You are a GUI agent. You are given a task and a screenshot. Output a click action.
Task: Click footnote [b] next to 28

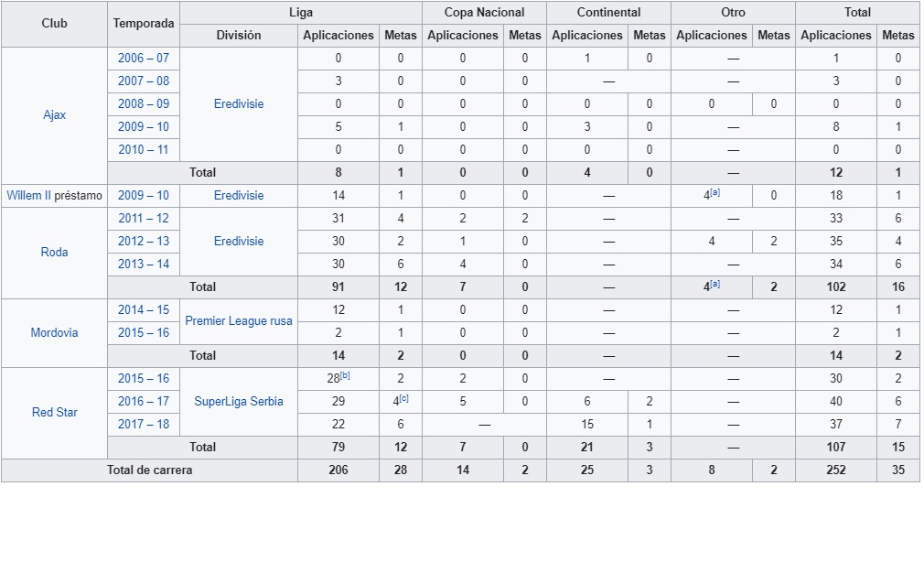(345, 375)
